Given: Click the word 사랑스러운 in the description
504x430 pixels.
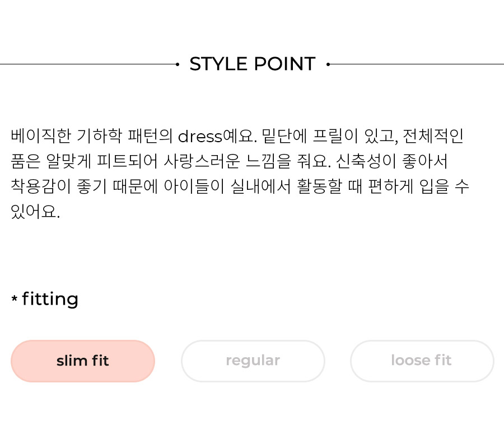Looking at the screenshot, I should coord(202,161).
